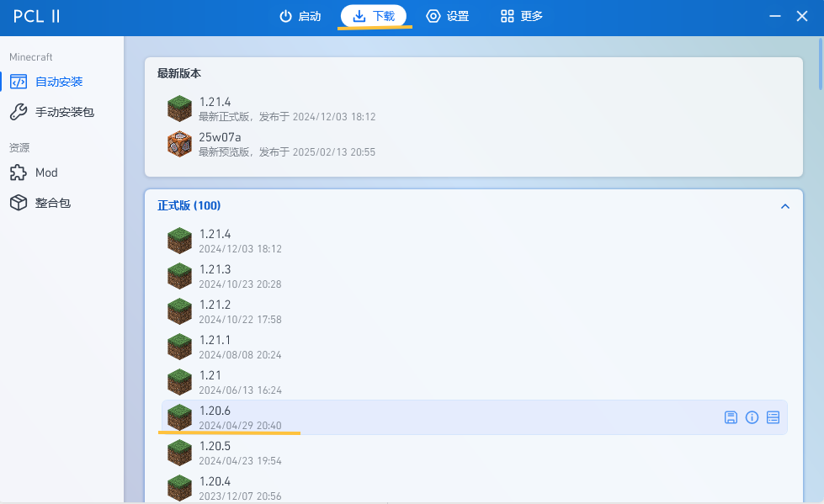
Task: Click the grass block icon for 1.20.4
Action: tap(180, 488)
